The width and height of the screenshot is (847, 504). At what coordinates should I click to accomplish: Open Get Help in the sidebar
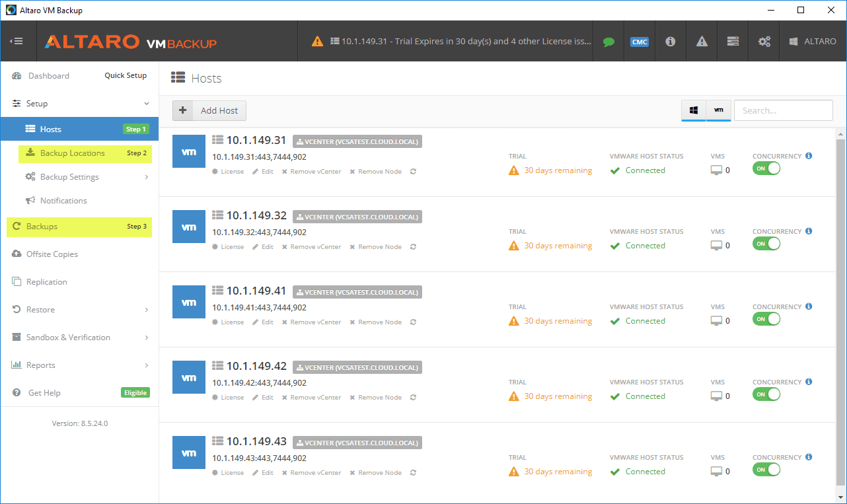pos(44,393)
